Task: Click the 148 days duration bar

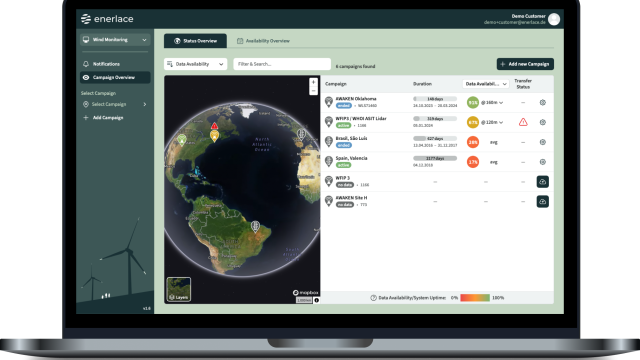Action: pos(435,99)
